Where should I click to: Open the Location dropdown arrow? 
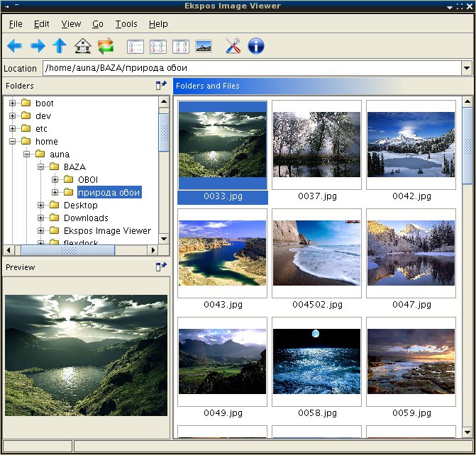[x=467, y=68]
